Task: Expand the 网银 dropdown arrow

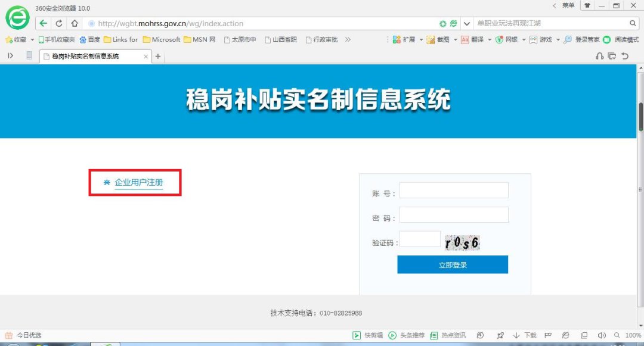Action: pos(524,40)
